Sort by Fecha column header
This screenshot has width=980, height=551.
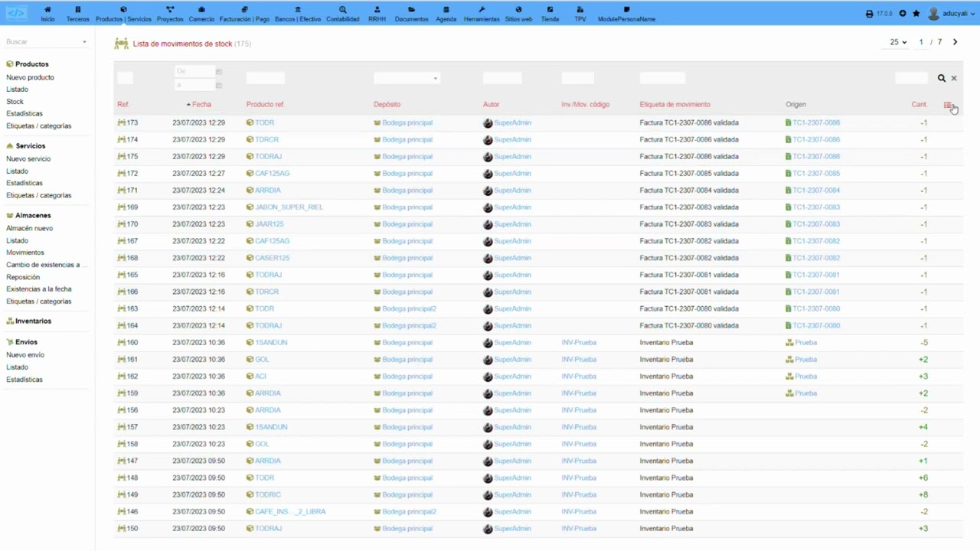coord(201,104)
